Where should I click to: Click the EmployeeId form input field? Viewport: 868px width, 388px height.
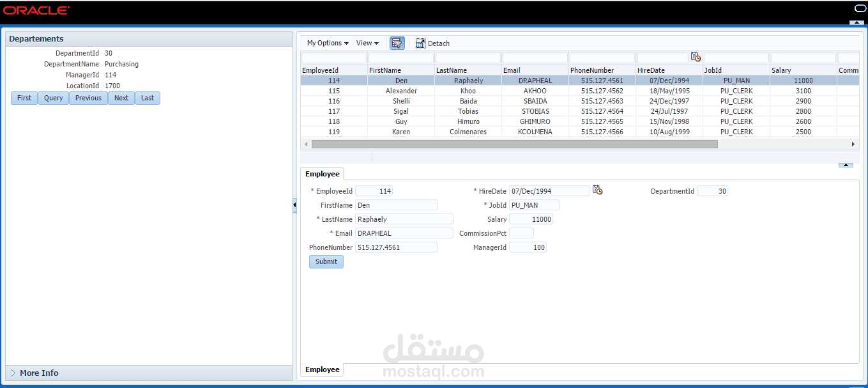click(x=374, y=191)
